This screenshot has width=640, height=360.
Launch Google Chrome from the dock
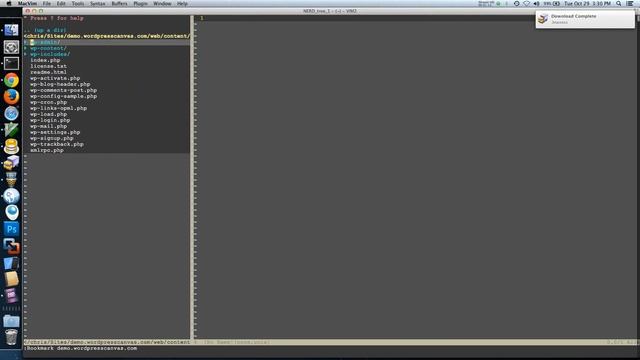coord(11,80)
